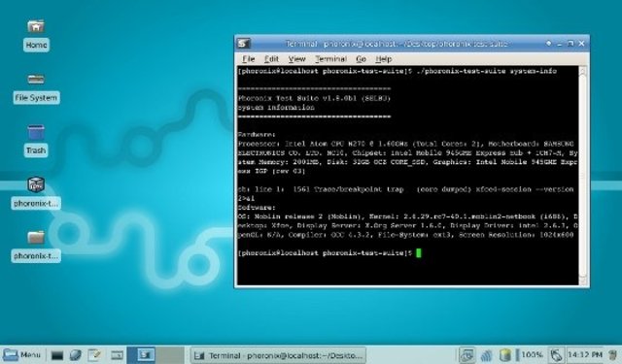Open the Help menu in Terminal
622x364 pixels.
pyautogui.click(x=384, y=59)
